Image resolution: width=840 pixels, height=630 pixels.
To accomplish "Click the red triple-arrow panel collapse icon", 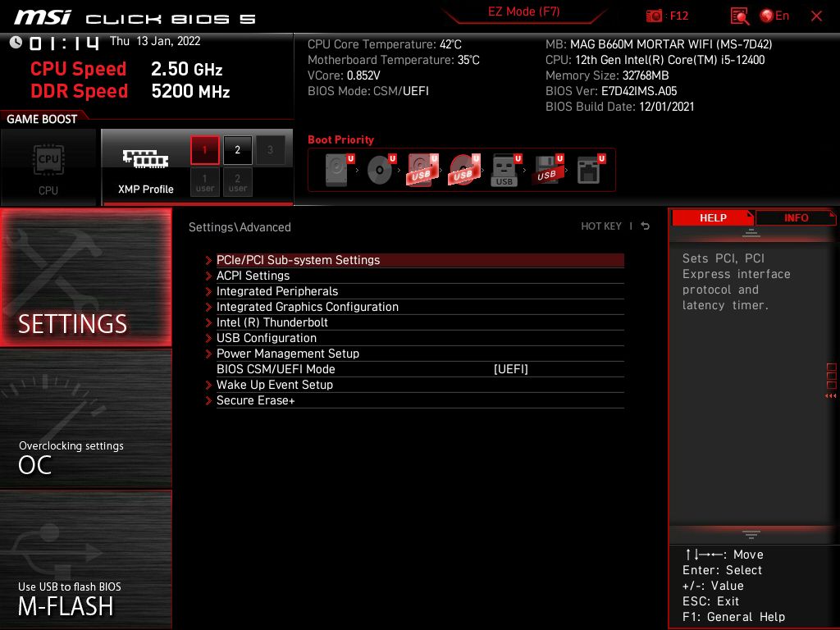I will click(830, 396).
